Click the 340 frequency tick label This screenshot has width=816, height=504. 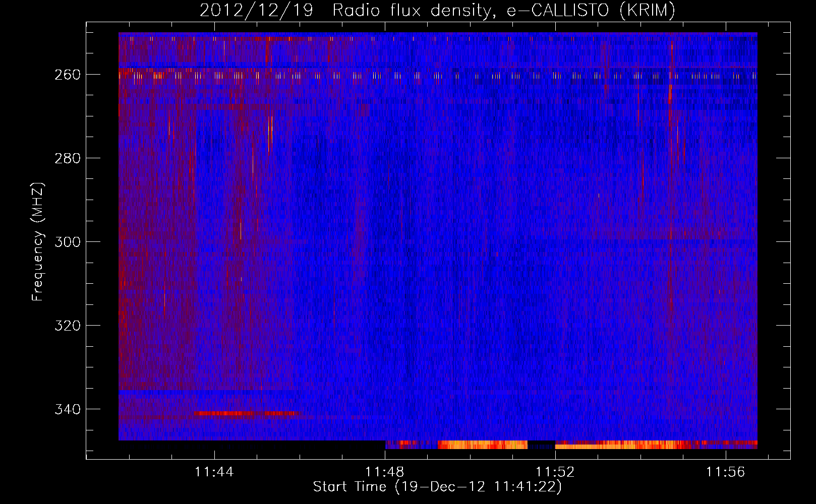(67, 409)
